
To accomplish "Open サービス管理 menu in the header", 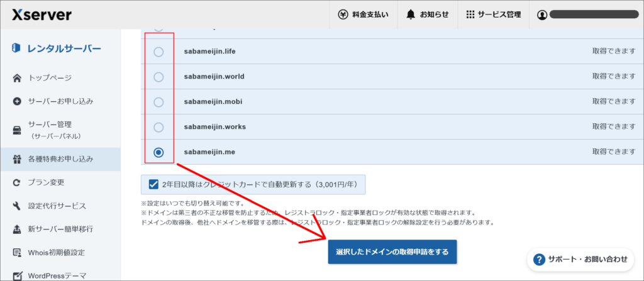I will pyautogui.click(x=493, y=15).
